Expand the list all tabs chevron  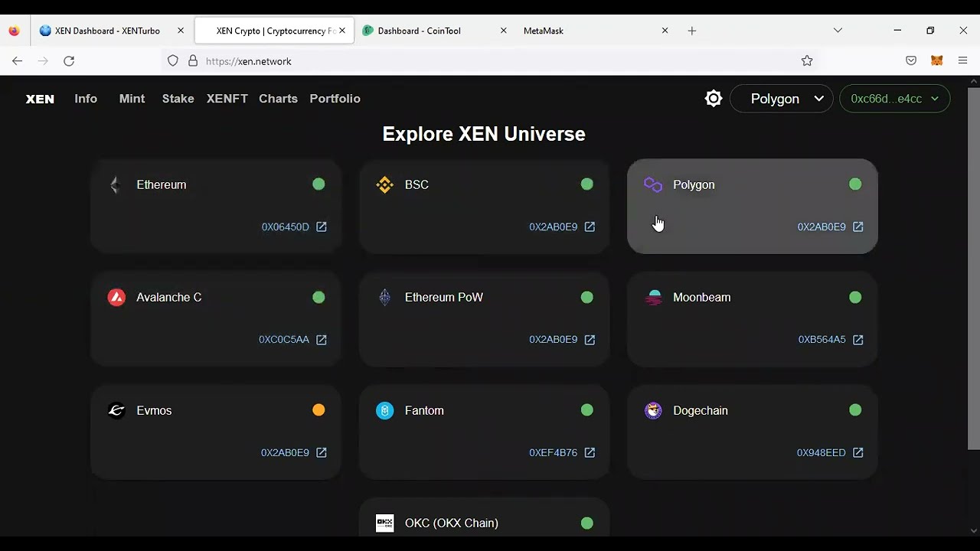point(838,31)
